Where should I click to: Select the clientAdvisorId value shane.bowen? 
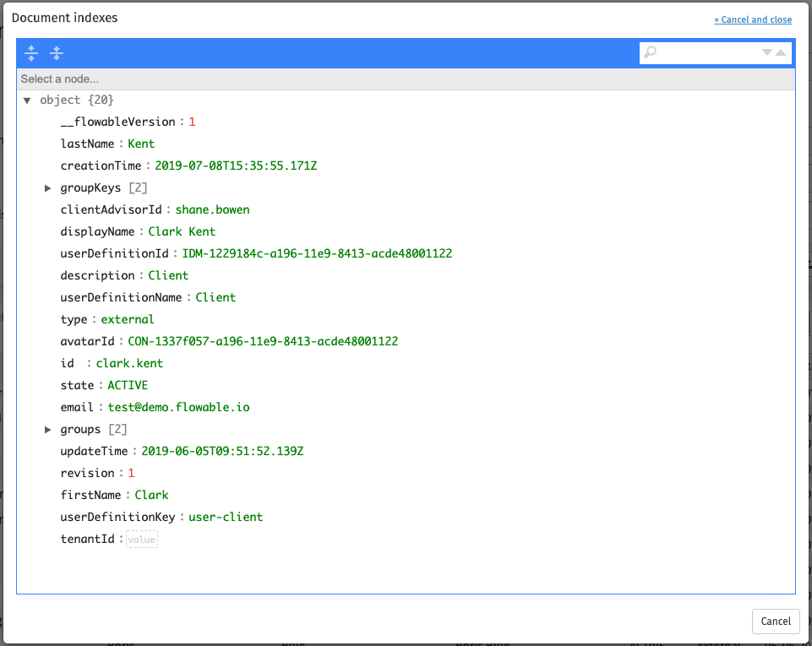[x=212, y=209]
